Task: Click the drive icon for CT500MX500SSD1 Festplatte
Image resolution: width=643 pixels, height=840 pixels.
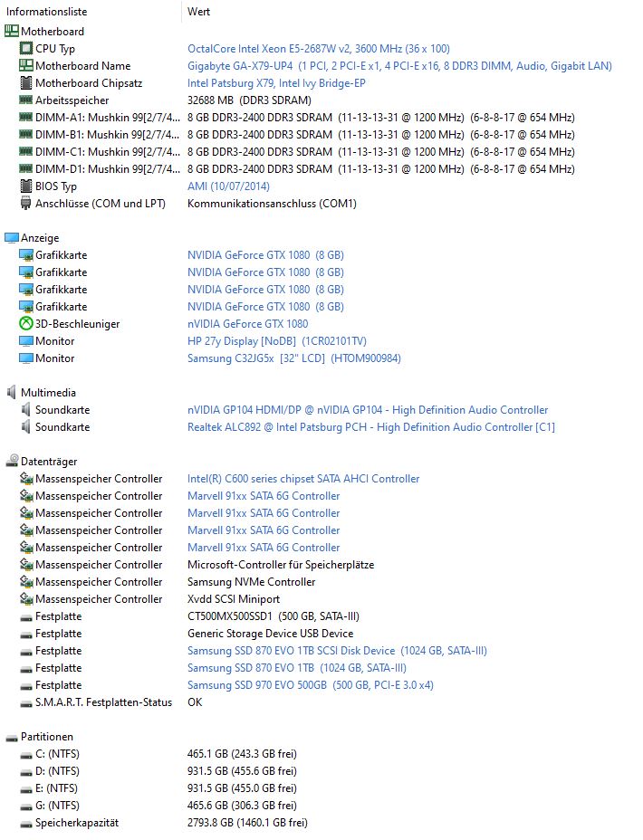Action: coord(25,617)
